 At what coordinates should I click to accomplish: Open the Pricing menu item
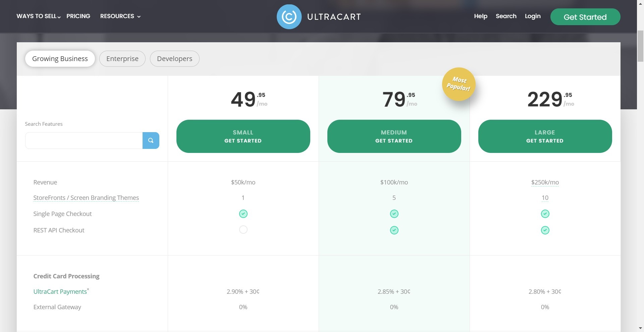(x=78, y=16)
